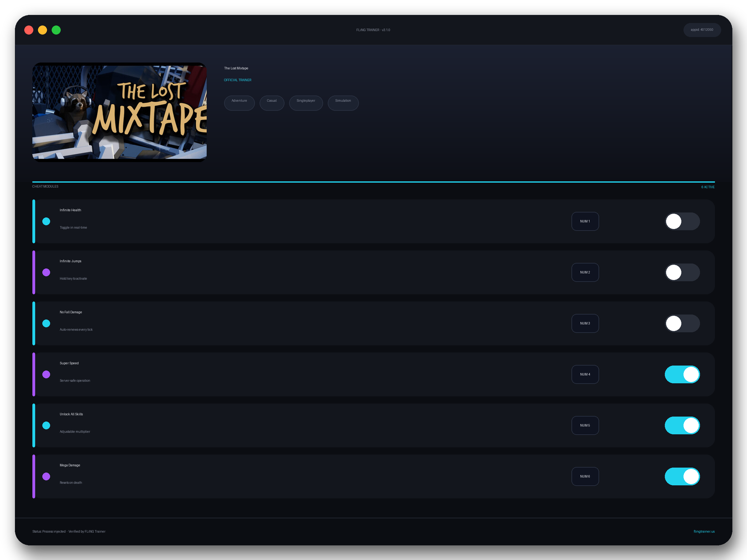The height and width of the screenshot is (560, 747).
Task: Select the Singleplayer tag
Action: coord(306,103)
